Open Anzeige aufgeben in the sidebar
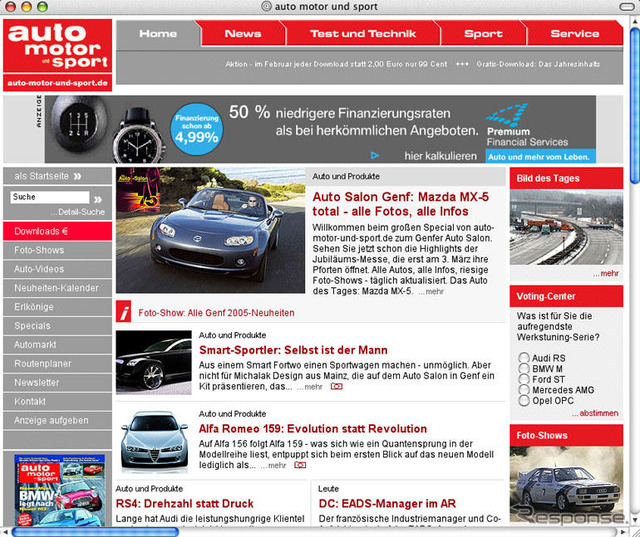The height and width of the screenshot is (537, 640). pyautogui.click(x=58, y=420)
